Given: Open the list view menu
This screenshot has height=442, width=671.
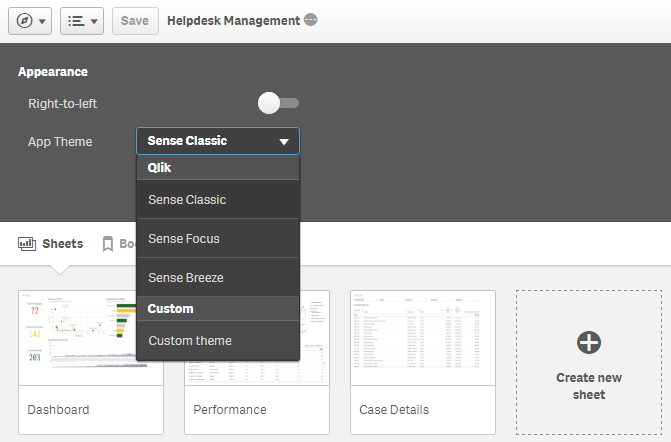Looking at the screenshot, I should coord(82,21).
